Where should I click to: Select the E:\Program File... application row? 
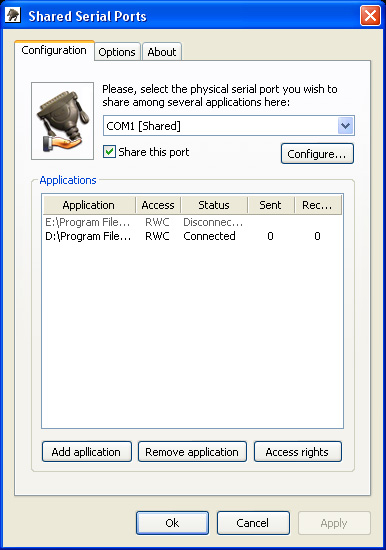(x=192, y=222)
